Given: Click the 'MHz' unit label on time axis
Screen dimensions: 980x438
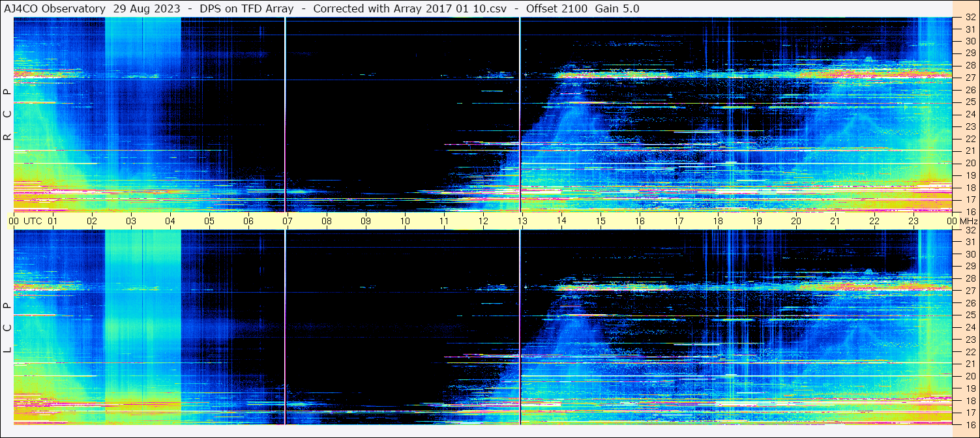Looking at the screenshot, I should coord(970,220).
